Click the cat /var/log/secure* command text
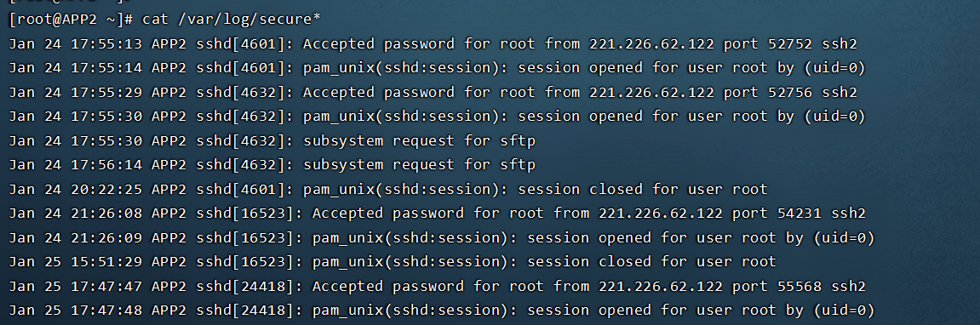This screenshot has width=980, height=325. (x=232, y=20)
